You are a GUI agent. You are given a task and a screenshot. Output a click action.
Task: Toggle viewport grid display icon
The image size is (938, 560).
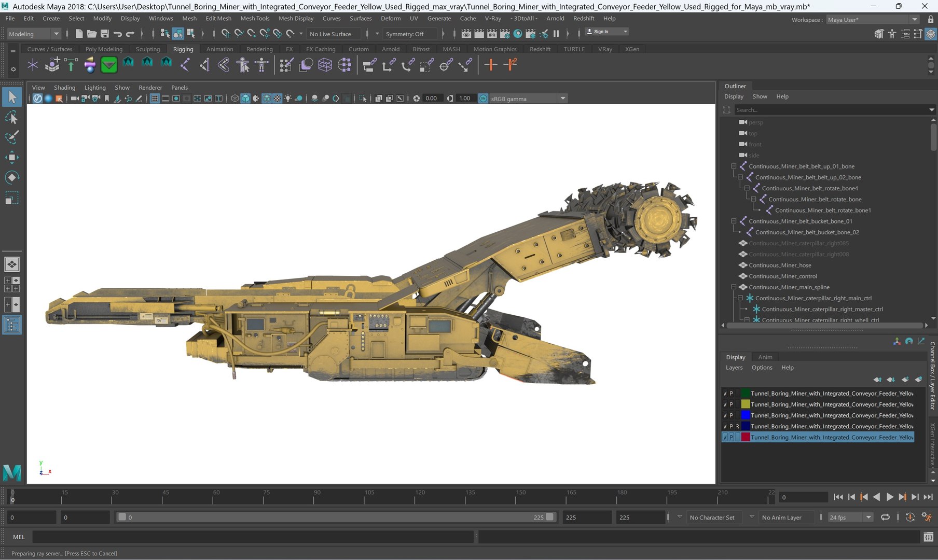click(x=155, y=99)
